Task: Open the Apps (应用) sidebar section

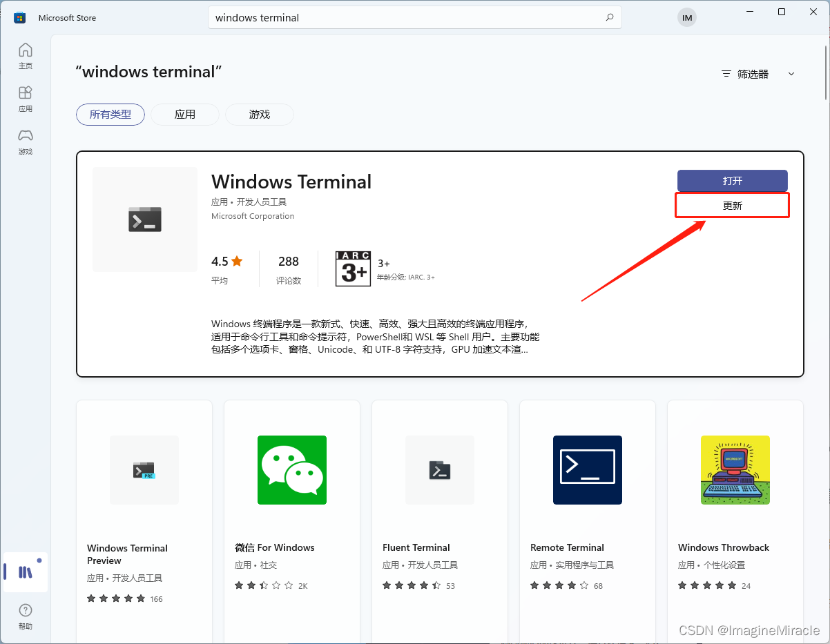Action: [x=26, y=99]
